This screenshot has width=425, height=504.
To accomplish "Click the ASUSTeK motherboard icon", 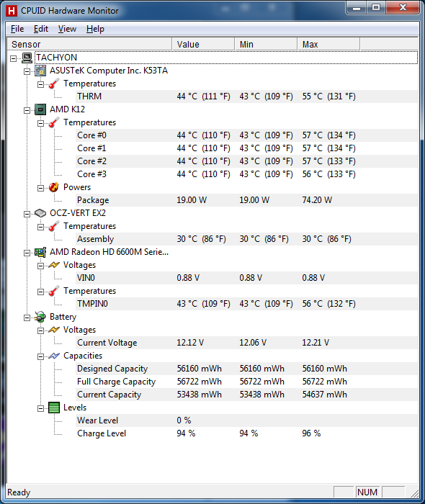I will (x=40, y=71).
